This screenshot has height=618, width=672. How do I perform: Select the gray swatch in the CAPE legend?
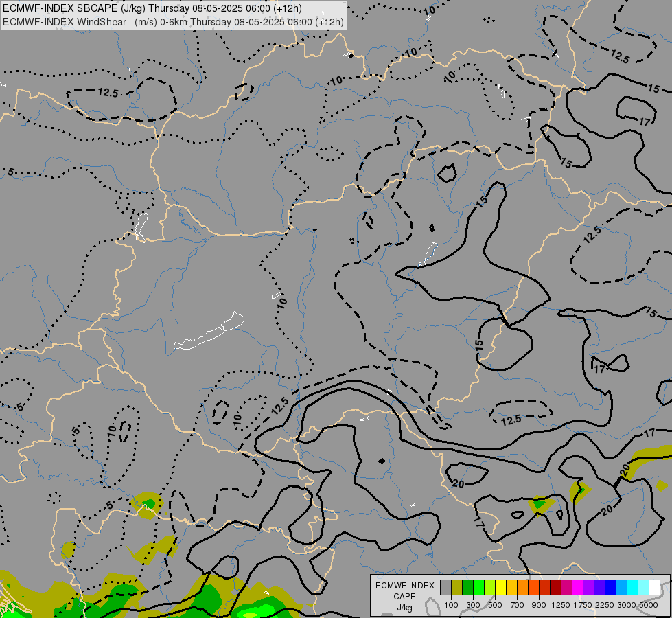coord(445,587)
